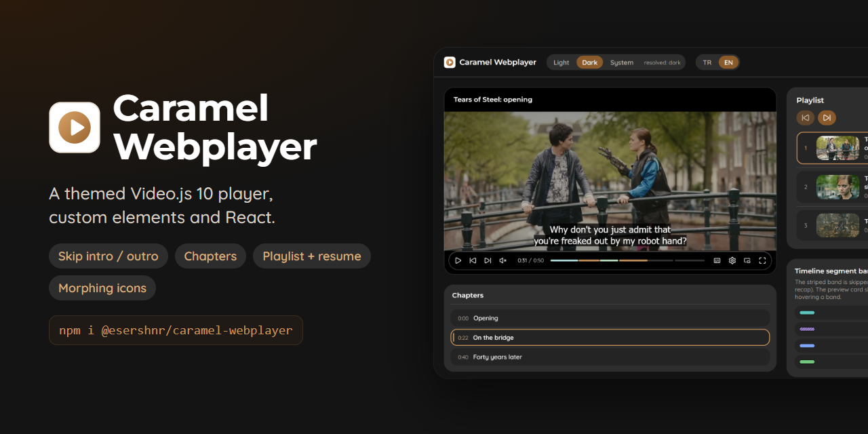Select the On the bridge chapter
The image size is (868, 434).
coord(610,338)
